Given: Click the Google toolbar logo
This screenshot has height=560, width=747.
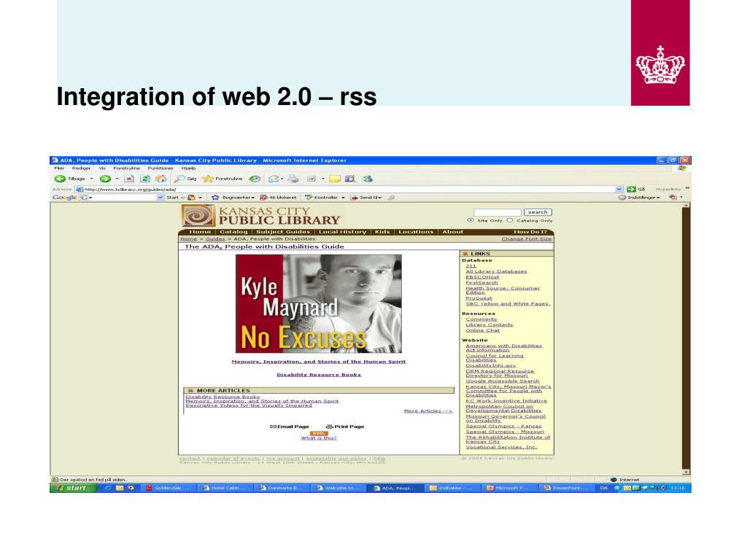Looking at the screenshot, I should tap(64, 197).
